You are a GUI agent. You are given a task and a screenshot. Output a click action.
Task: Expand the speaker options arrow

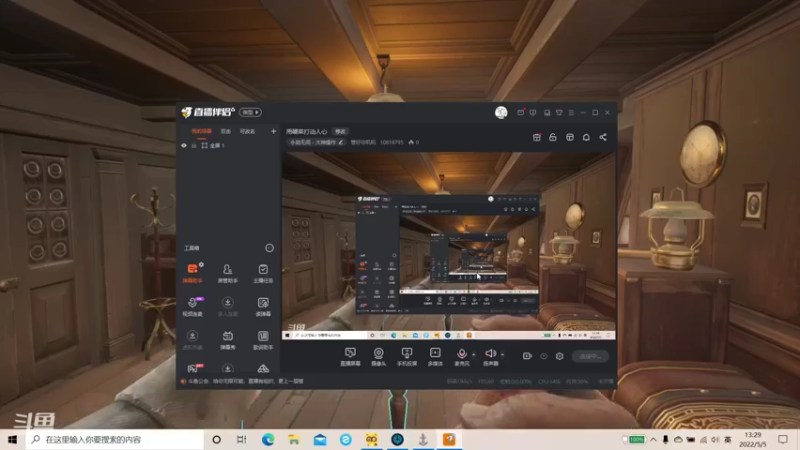pos(503,354)
